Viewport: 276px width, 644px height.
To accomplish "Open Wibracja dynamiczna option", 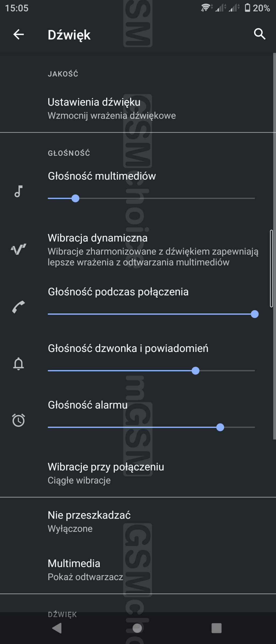I will point(153,250).
